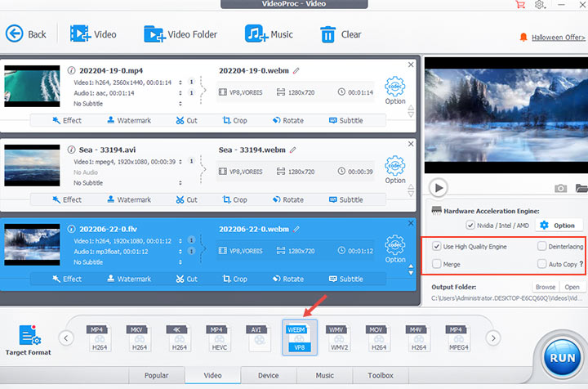Viewport: 588px width, 389px height.
Task: Play the preview video
Action: (439, 188)
